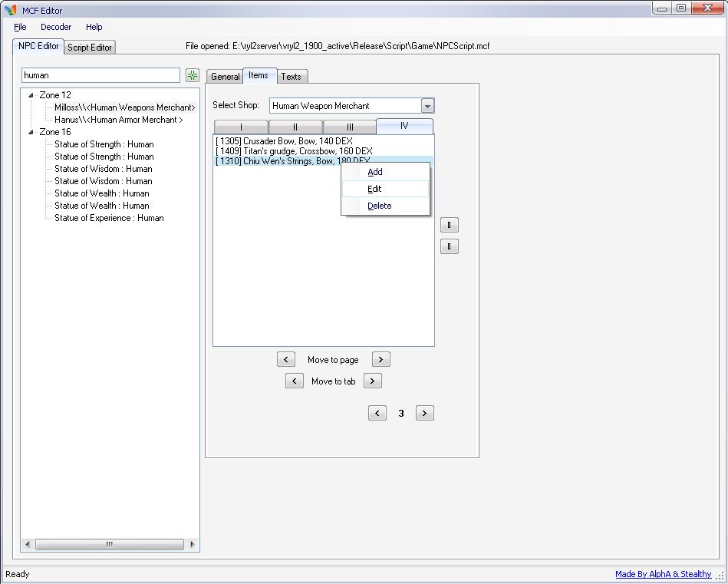Screen dimensions: 728x584
Task: Choose Delete from the context menu
Action: point(379,206)
